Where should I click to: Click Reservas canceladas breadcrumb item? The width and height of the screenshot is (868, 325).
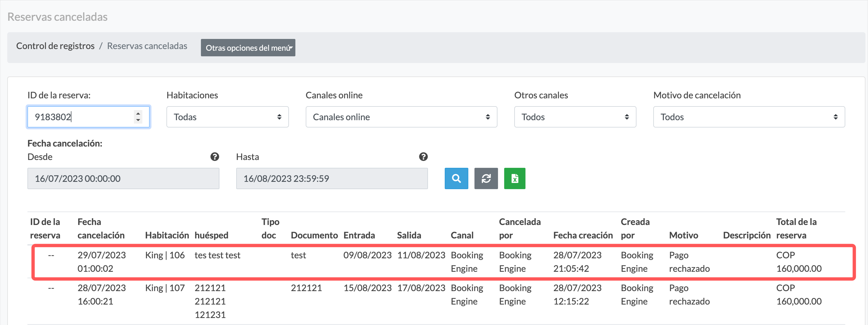pyautogui.click(x=147, y=46)
